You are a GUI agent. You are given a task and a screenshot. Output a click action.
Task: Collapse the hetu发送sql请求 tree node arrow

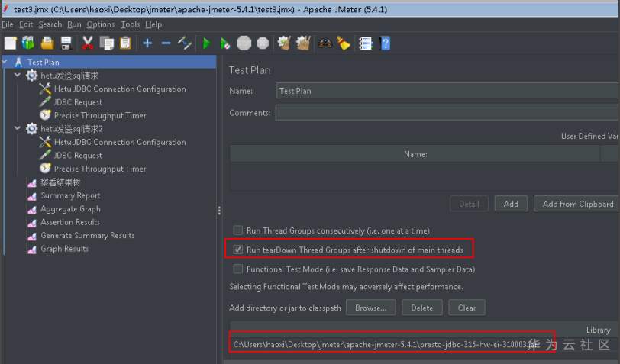point(17,75)
